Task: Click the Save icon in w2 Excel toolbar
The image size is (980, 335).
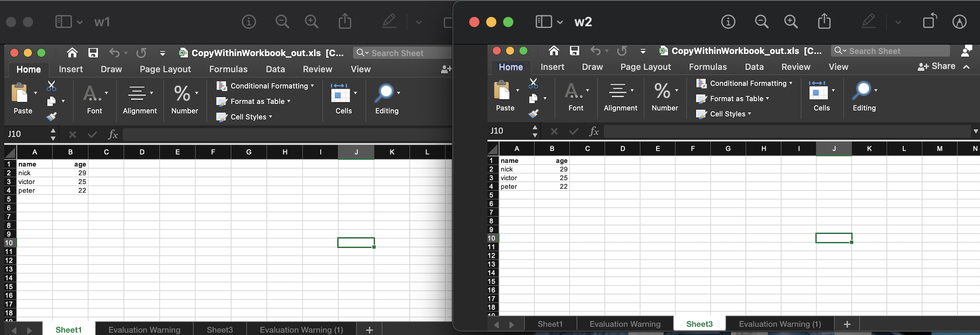Action: click(x=574, y=51)
